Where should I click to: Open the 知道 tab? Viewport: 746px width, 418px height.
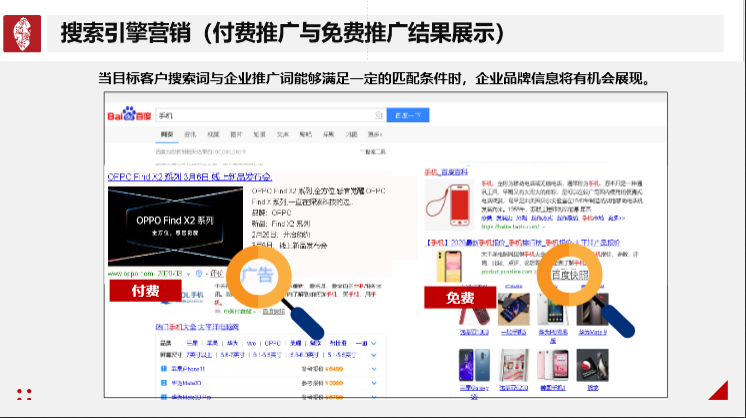tap(260, 135)
